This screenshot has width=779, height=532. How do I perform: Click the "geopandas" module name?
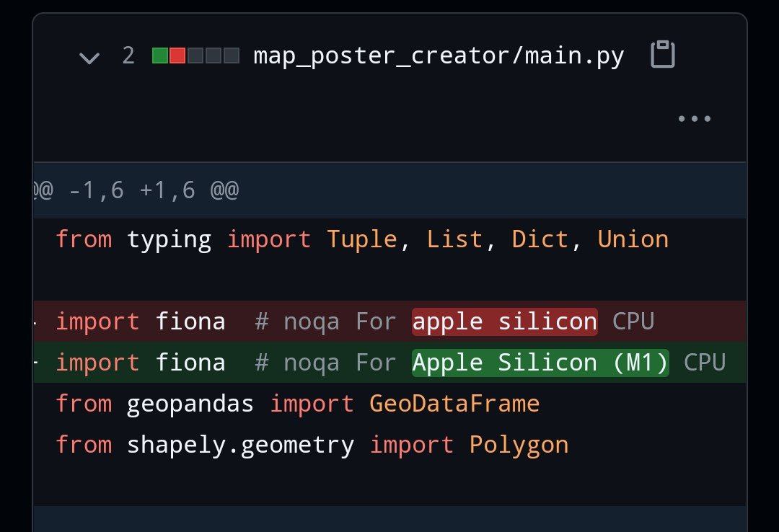[190, 404]
